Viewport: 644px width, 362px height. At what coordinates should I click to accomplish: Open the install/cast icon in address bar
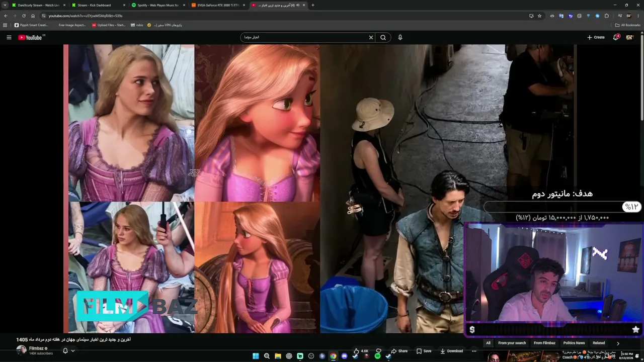point(531,16)
